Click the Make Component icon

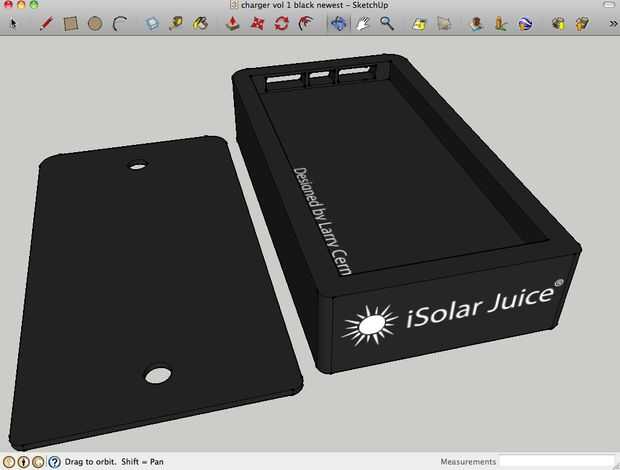(x=152, y=24)
